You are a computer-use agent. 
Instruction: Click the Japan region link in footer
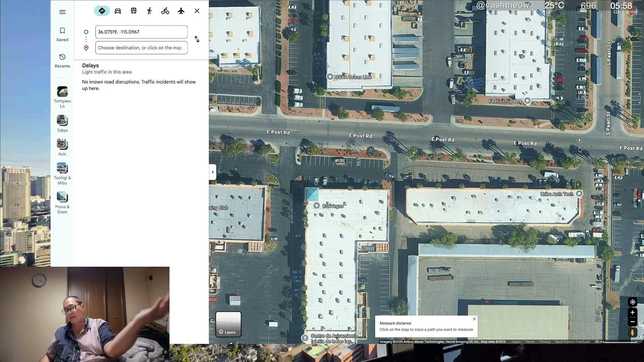click(516, 342)
